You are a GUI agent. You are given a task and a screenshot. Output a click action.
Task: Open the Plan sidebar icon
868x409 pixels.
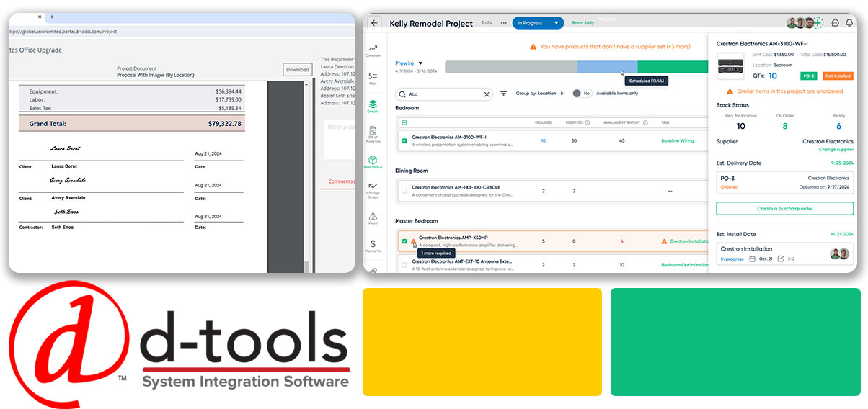pos(373,78)
